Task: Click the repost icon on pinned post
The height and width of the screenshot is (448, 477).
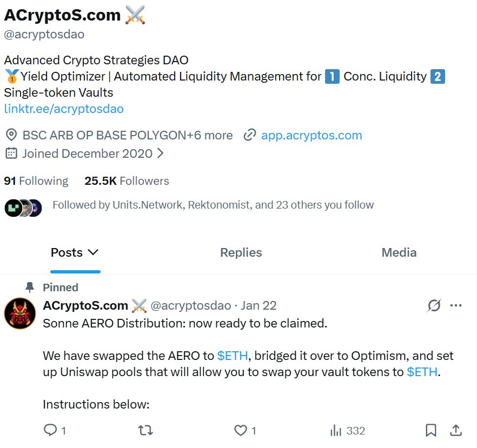Action: click(x=145, y=430)
